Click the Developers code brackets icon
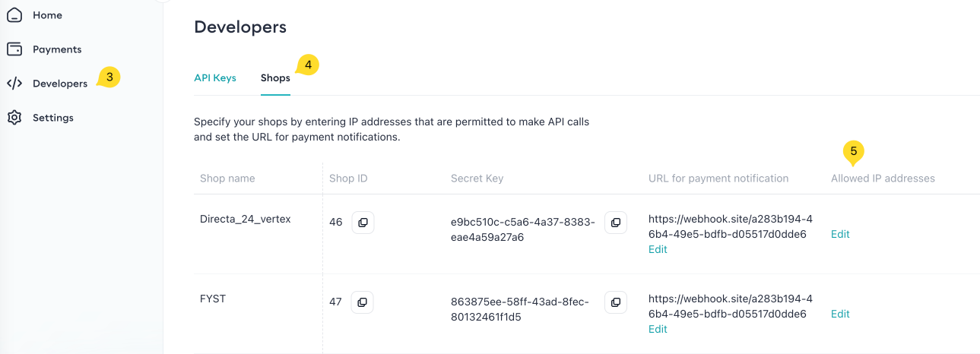980x354 pixels. [14, 84]
